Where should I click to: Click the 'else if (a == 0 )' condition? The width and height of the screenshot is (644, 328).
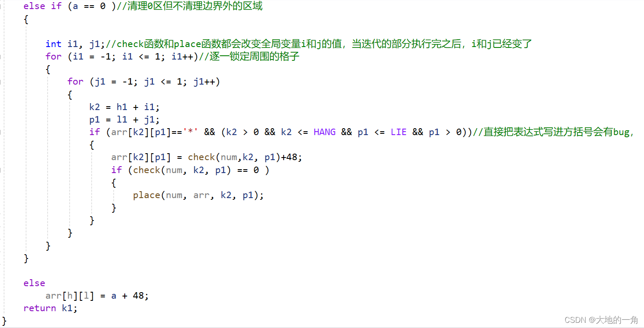[x=69, y=6]
